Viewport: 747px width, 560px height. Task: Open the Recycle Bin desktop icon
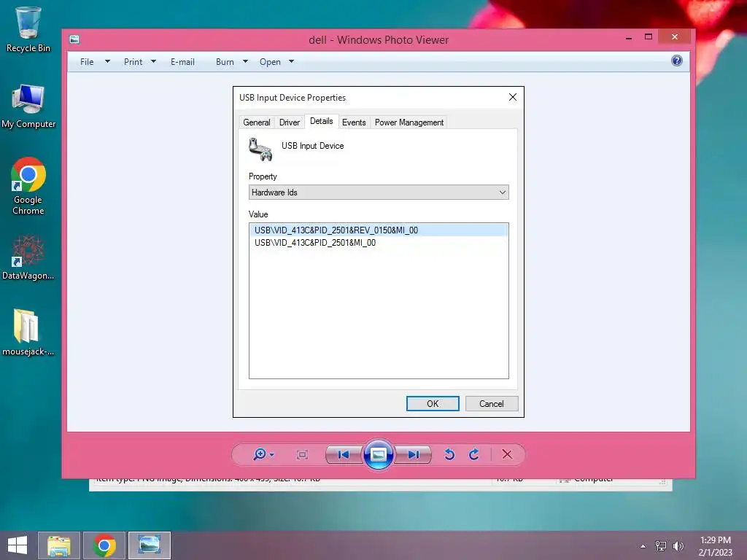coord(28,29)
